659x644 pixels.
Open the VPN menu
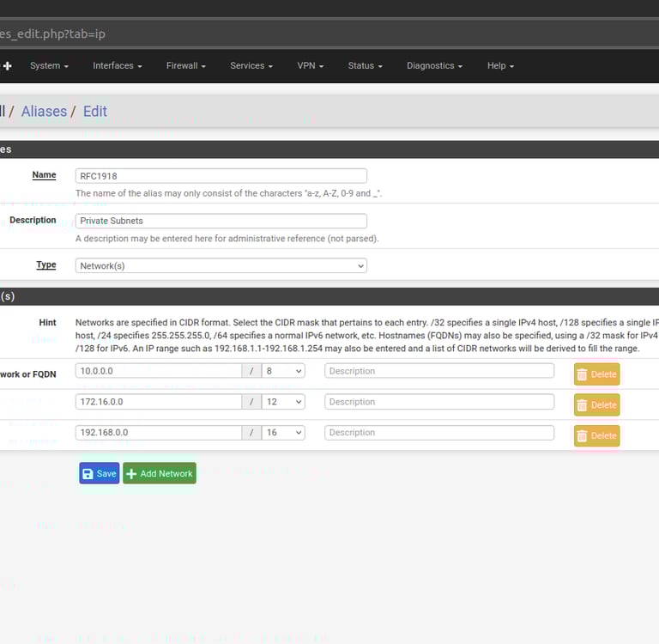[310, 65]
